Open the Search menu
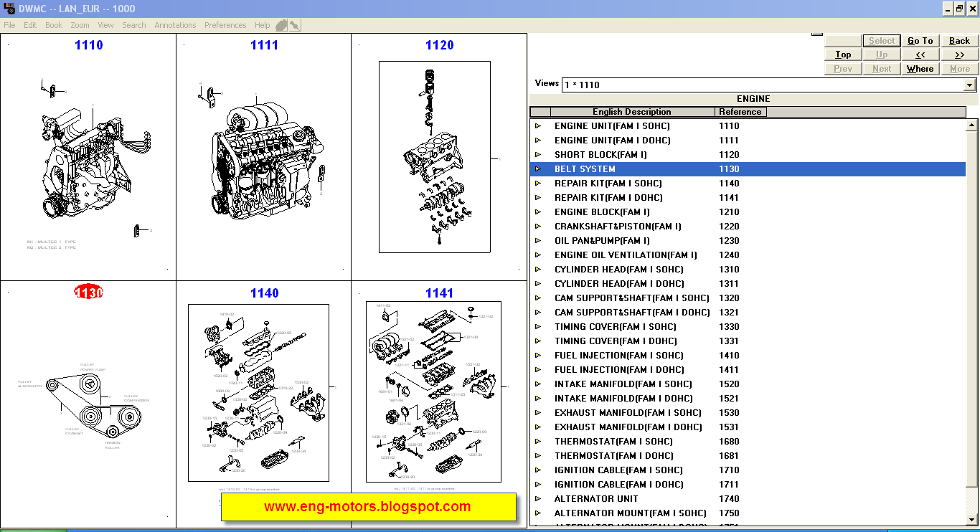Image resolution: width=980 pixels, height=532 pixels. (133, 25)
